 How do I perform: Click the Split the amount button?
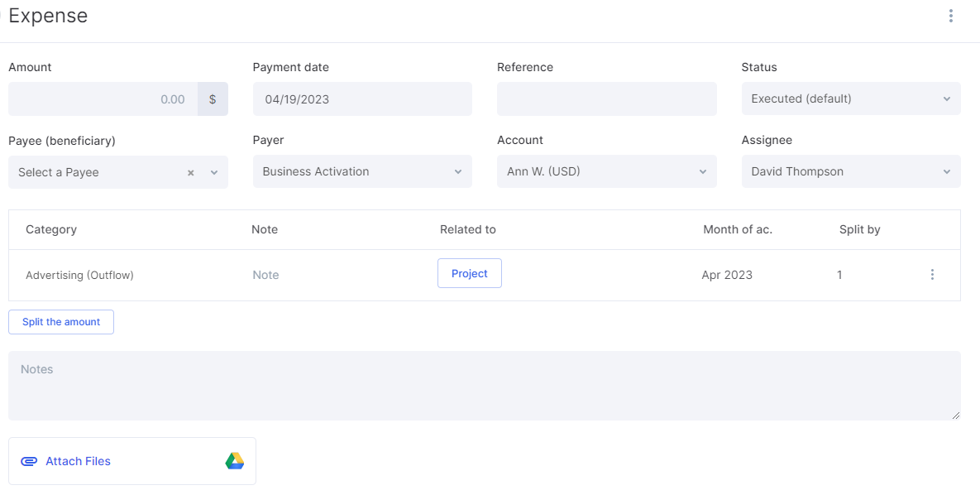(61, 322)
